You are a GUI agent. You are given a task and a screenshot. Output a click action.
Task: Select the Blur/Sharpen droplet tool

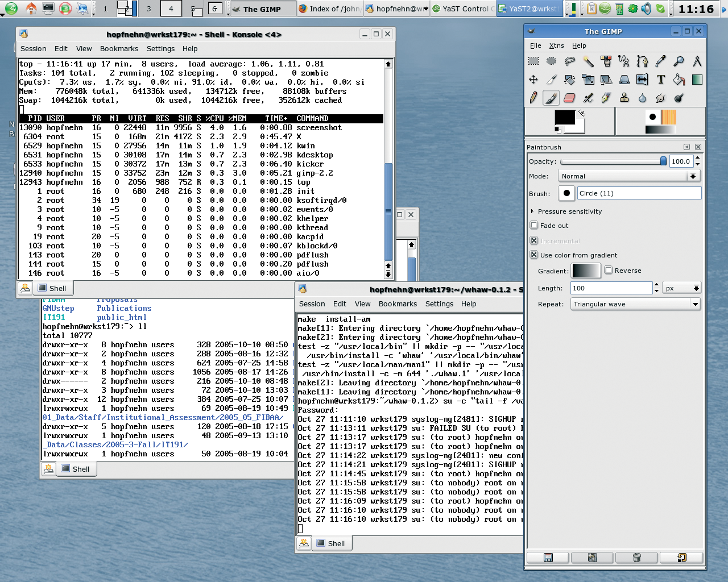click(x=643, y=98)
